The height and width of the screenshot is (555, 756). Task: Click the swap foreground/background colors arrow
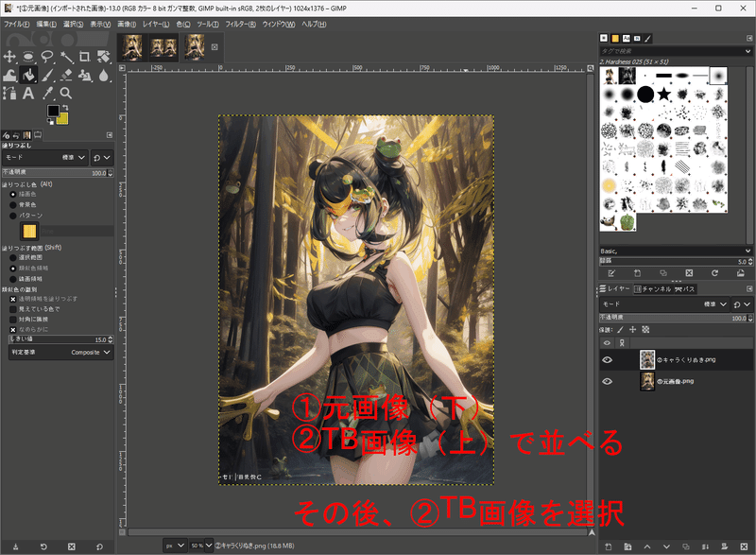click(x=65, y=108)
